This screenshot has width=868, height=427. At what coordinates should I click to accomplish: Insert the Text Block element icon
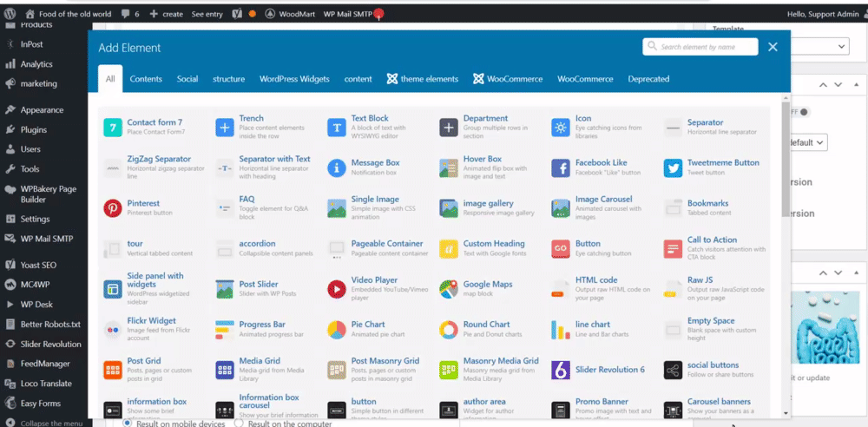coord(337,128)
